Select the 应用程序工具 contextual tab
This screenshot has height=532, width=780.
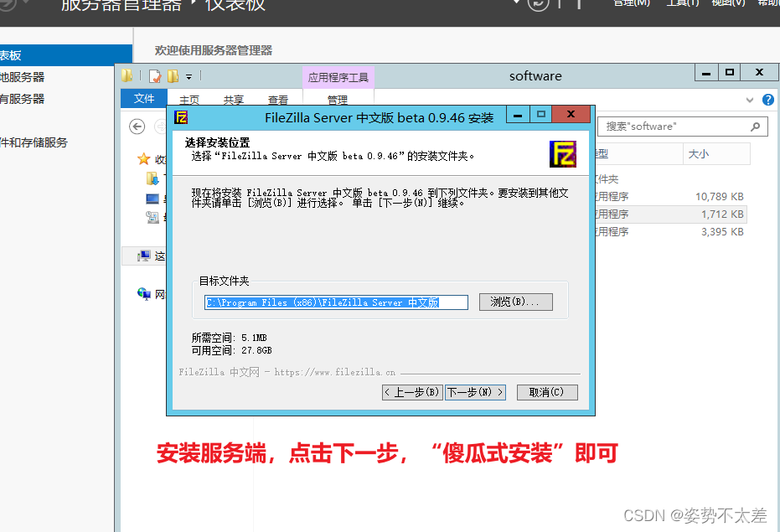(x=338, y=77)
